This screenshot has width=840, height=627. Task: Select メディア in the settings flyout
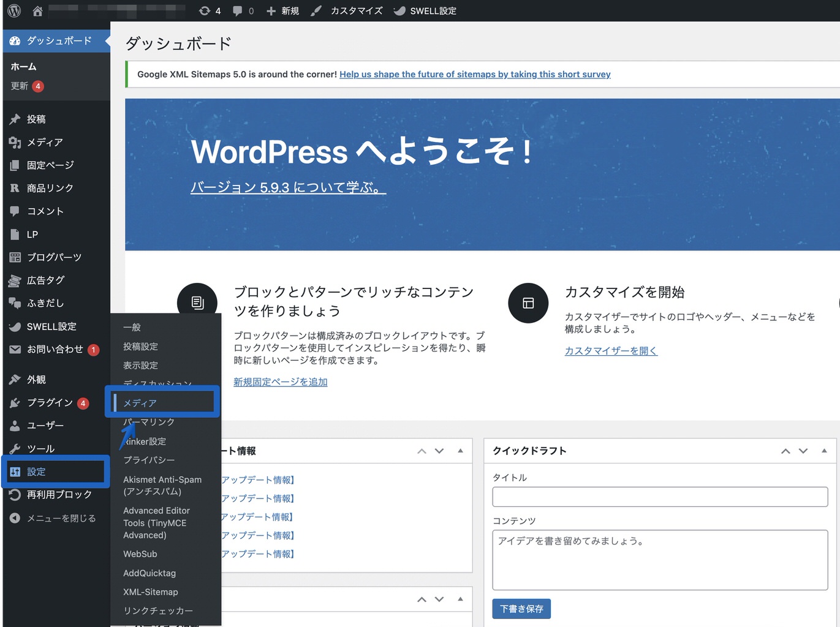[x=140, y=403]
